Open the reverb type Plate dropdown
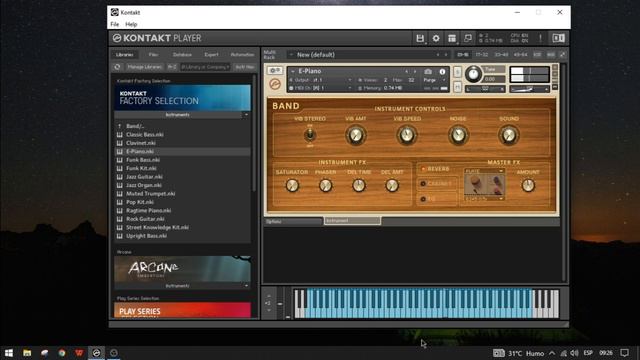640x360 pixels. tap(484, 171)
